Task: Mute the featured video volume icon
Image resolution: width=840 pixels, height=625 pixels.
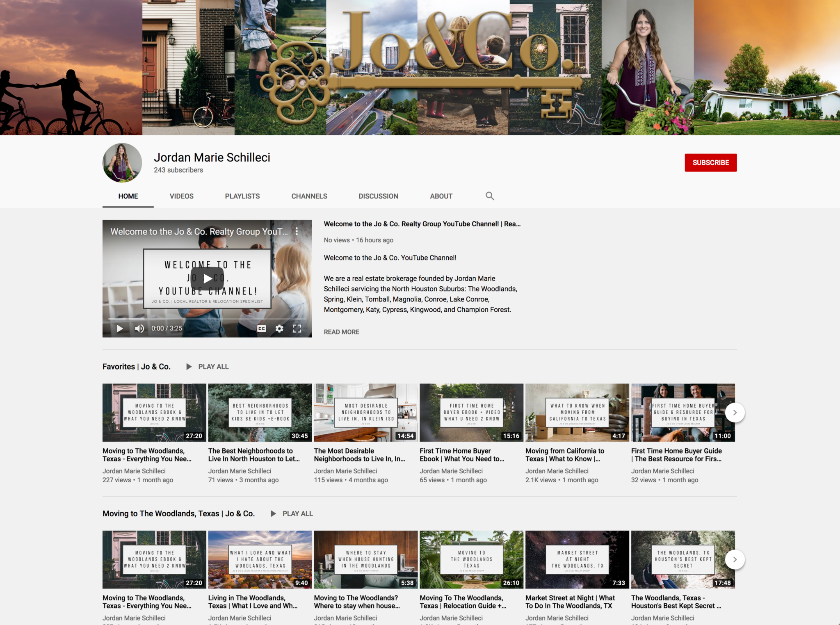Action: coord(139,328)
